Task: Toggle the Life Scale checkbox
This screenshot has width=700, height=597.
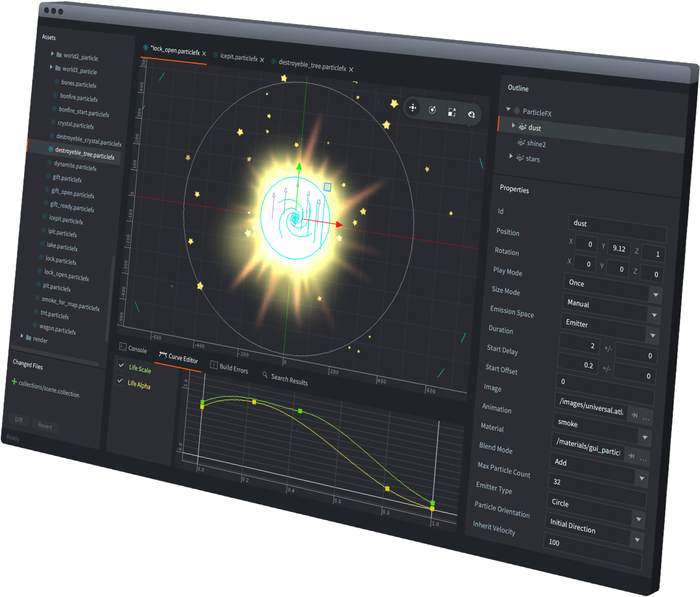Action: (x=121, y=364)
